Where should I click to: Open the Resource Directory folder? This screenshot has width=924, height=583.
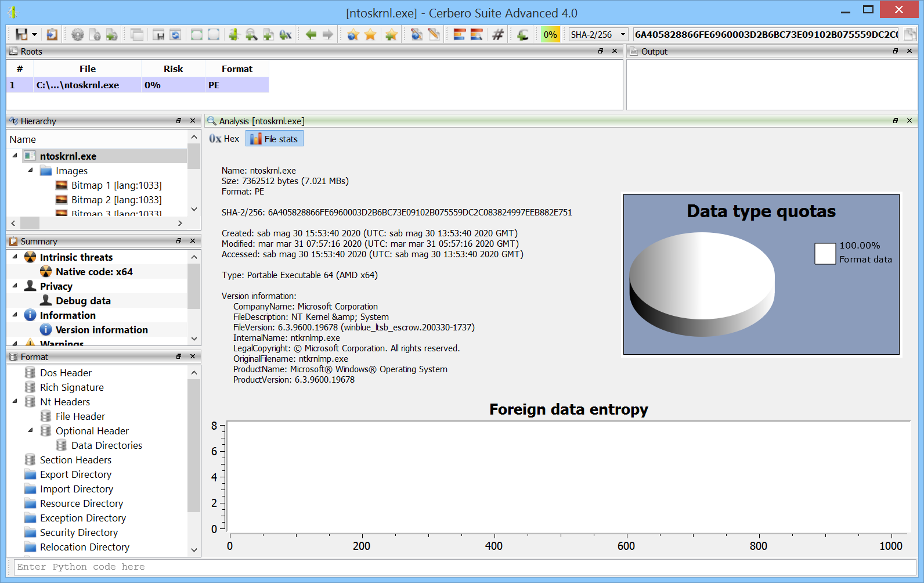click(x=81, y=503)
